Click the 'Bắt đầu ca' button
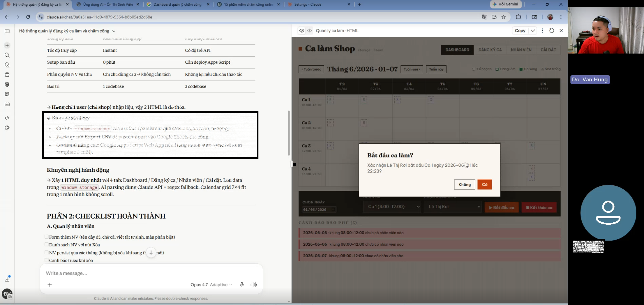The height and width of the screenshot is (305, 644). click(x=502, y=207)
